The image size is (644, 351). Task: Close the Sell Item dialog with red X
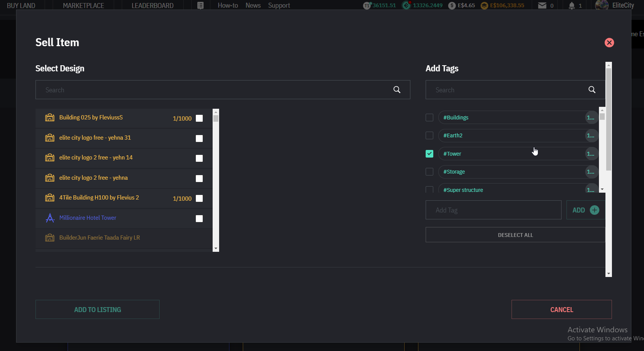[609, 43]
